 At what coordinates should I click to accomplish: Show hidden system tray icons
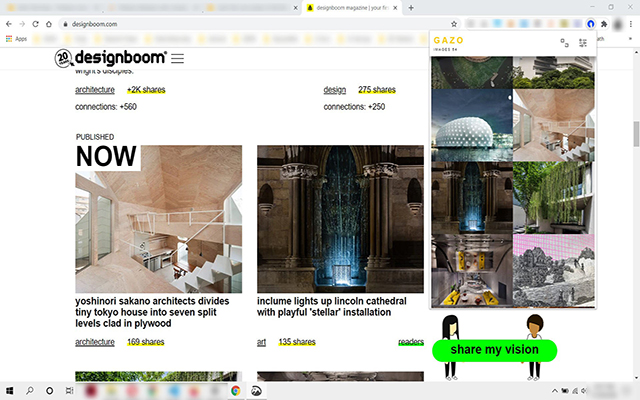pos(554,391)
